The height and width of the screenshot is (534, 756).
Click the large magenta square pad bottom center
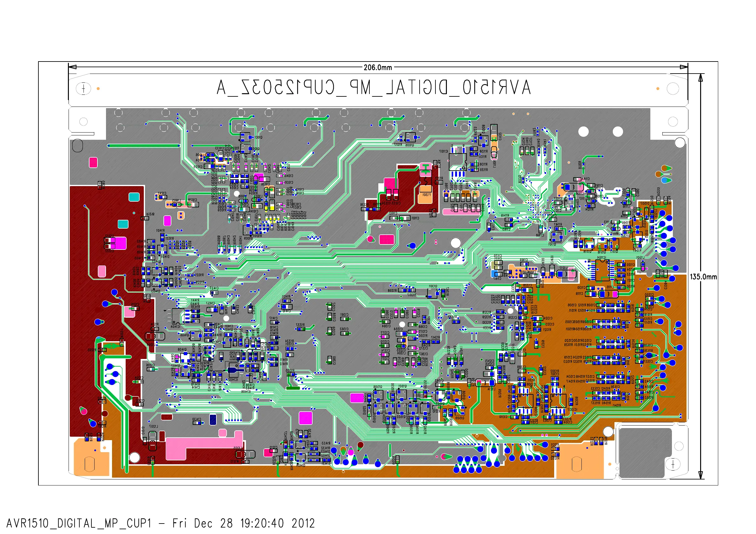coord(305,418)
